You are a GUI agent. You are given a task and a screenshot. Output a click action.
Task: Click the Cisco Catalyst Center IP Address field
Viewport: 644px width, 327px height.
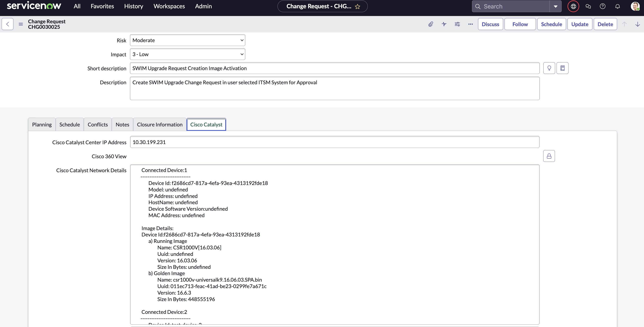click(334, 142)
